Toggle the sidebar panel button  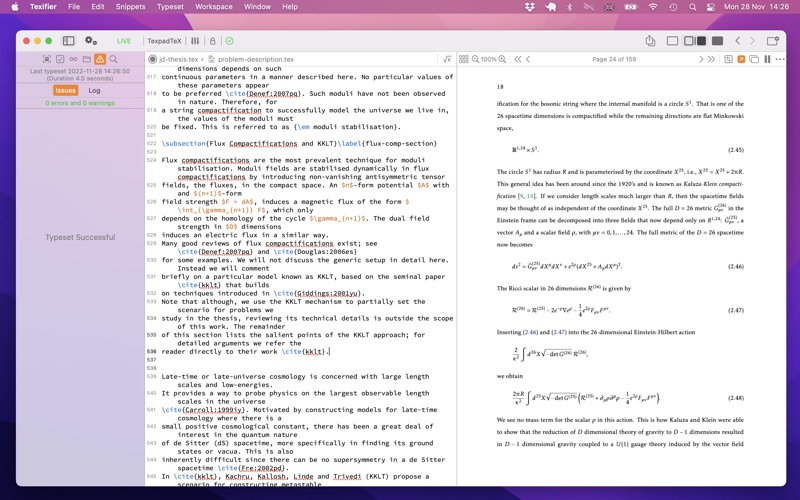tap(68, 41)
